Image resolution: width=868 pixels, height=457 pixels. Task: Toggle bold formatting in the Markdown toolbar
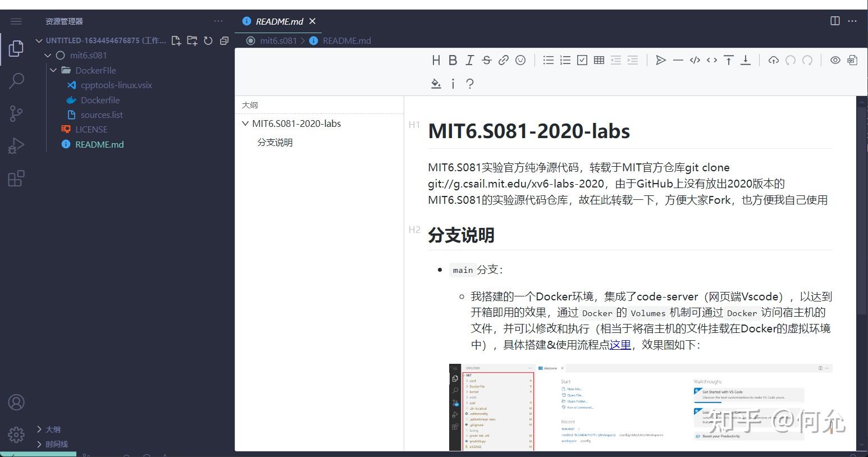[453, 60]
